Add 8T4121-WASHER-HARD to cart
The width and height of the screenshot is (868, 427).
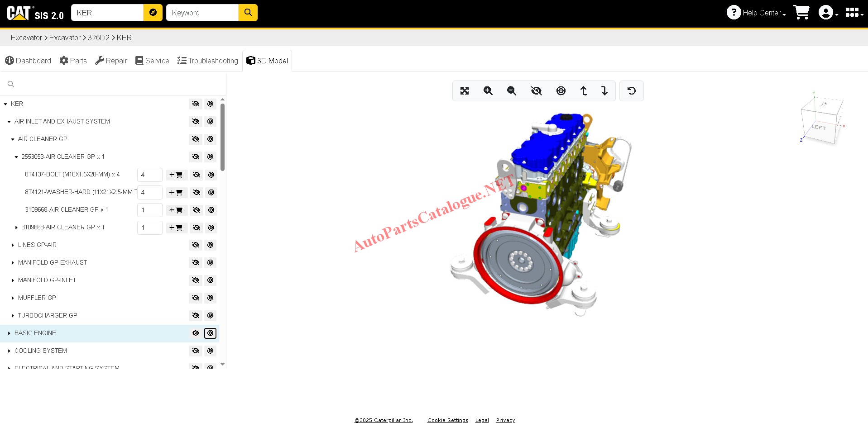click(x=176, y=192)
